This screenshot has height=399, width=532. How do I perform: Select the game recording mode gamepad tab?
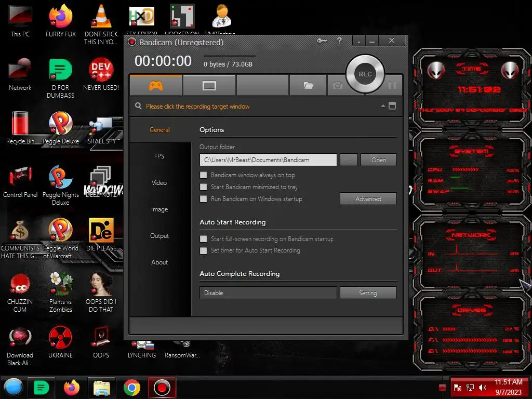(156, 85)
